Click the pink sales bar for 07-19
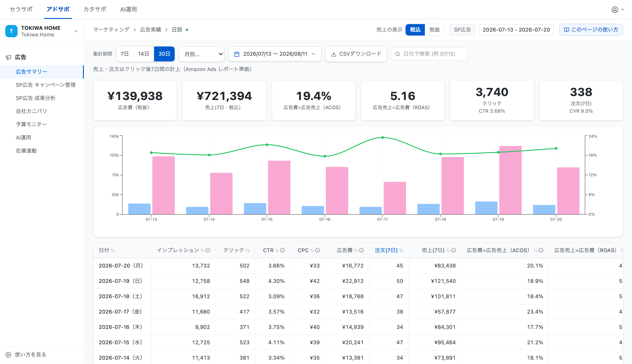The width and height of the screenshot is (632, 364). point(510,180)
